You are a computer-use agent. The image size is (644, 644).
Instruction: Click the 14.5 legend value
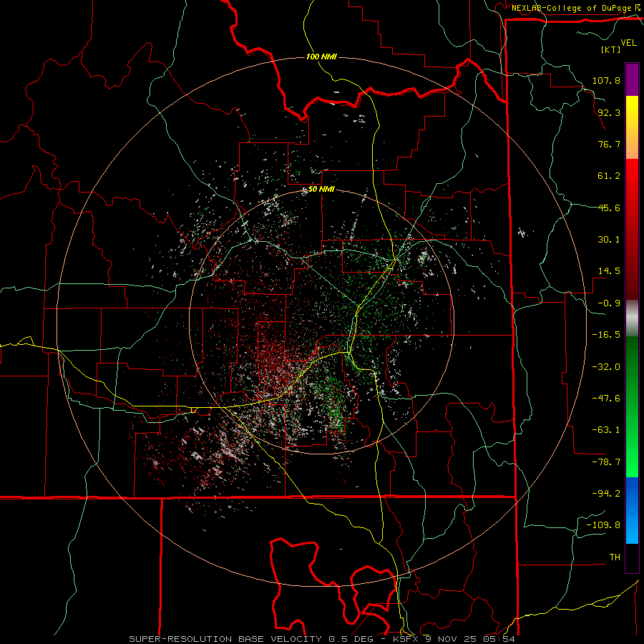click(609, 271)
